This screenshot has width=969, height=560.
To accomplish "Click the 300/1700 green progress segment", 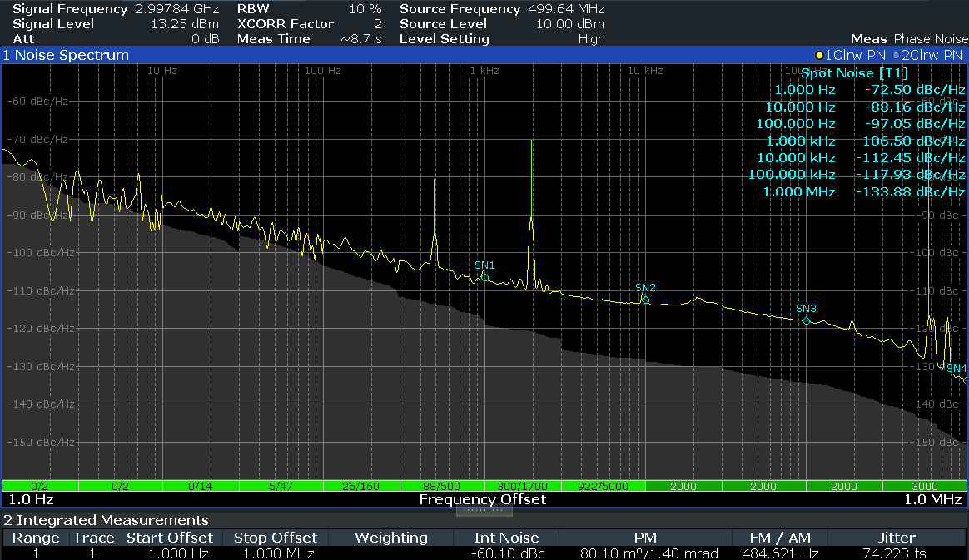I will pos(522,486).
